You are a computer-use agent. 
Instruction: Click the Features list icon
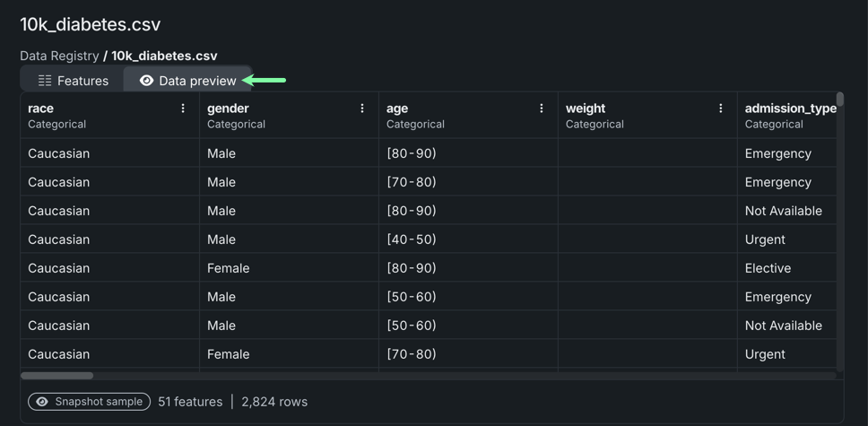click(45, 81)
